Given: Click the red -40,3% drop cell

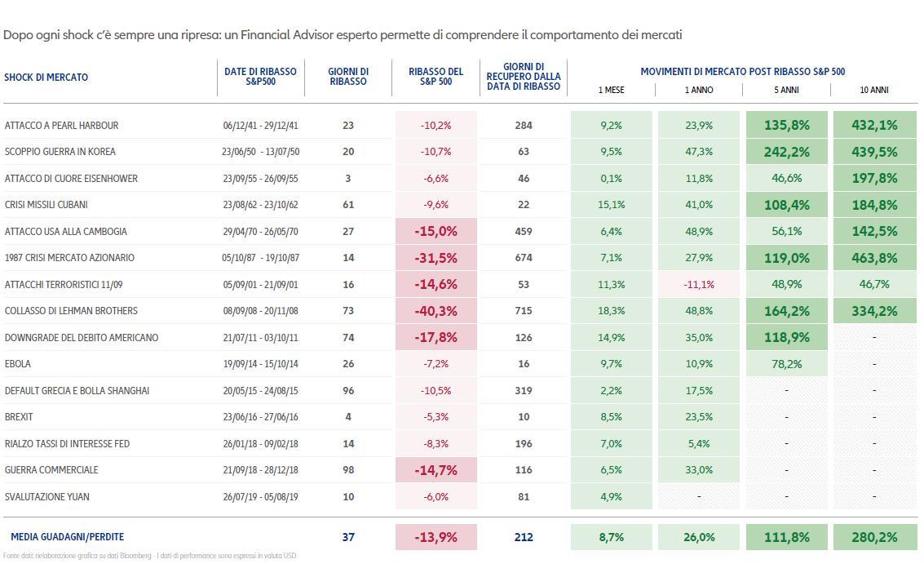Looking at the screenshot, I should click(435, 311).
